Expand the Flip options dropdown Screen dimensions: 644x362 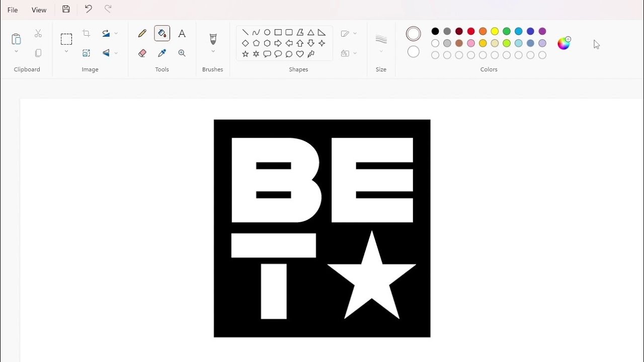tap(116, 53)
